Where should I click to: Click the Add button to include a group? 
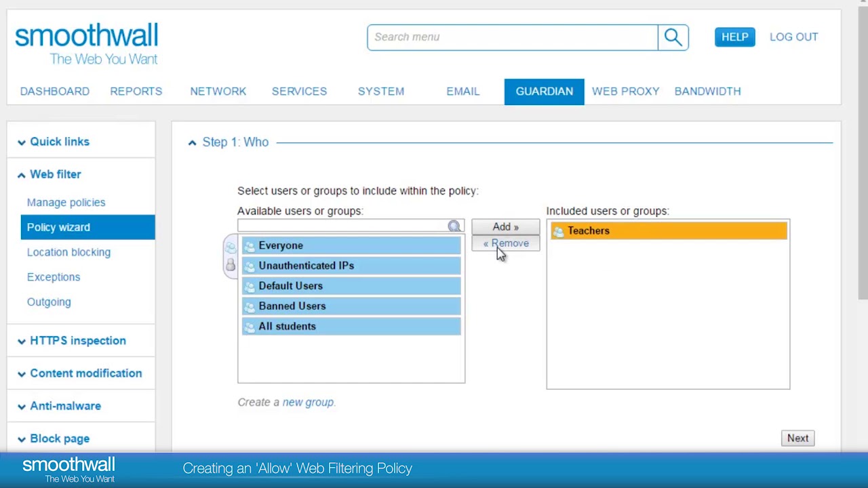pyautogui.click(x=505, y=226)
